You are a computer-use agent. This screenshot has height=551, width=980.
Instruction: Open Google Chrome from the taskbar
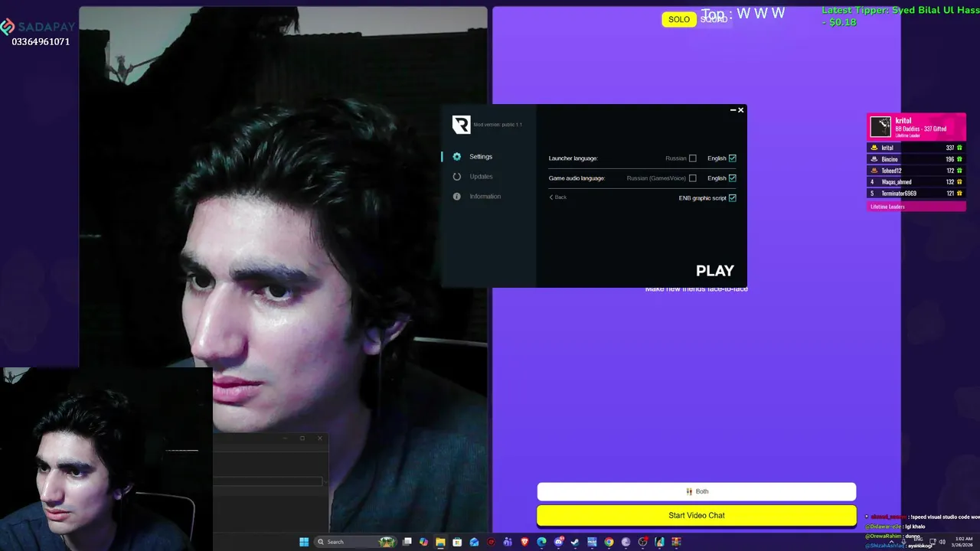609,542
